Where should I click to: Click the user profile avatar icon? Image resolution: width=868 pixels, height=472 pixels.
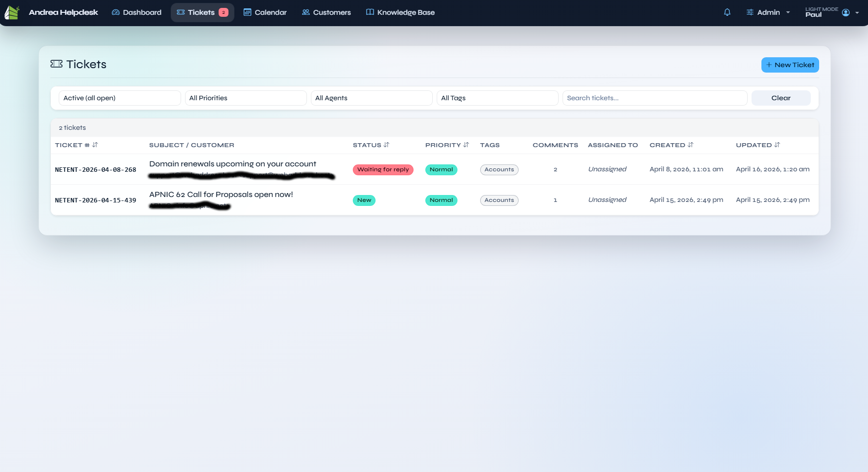(x=846, y=12)
